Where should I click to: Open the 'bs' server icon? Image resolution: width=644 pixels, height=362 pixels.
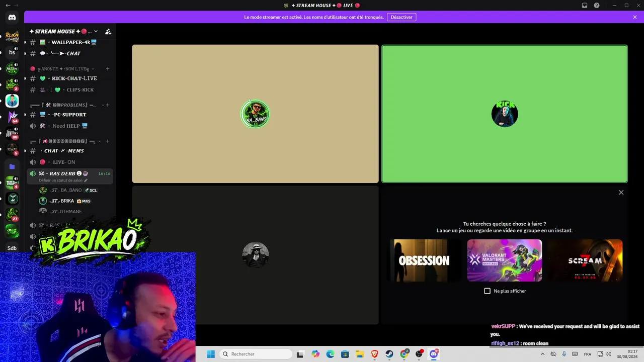12,52
